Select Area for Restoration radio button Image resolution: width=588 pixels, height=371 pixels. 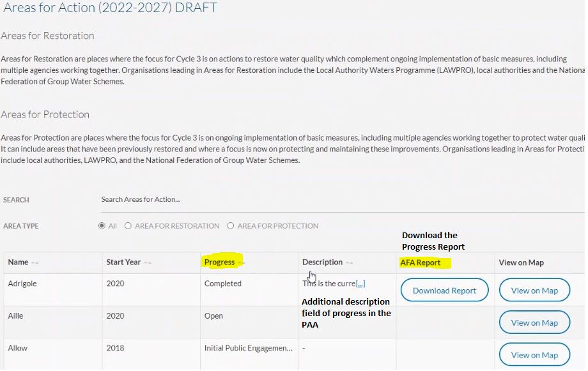(x=128, y=226)
